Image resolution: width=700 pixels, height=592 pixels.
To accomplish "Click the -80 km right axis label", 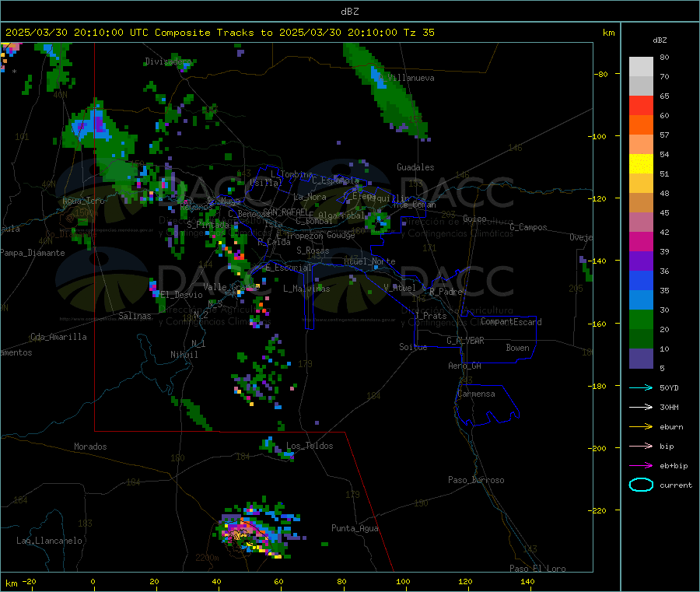I will 601,74.
